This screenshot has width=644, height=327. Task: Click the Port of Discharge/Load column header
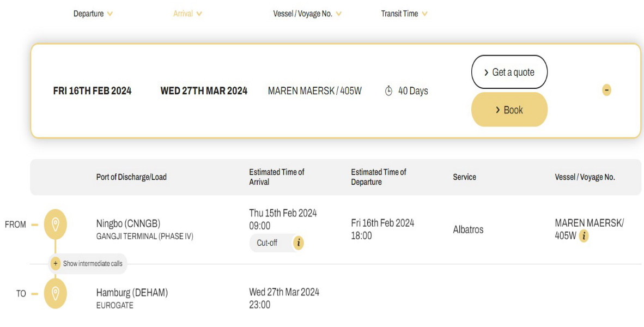[131, 177]
